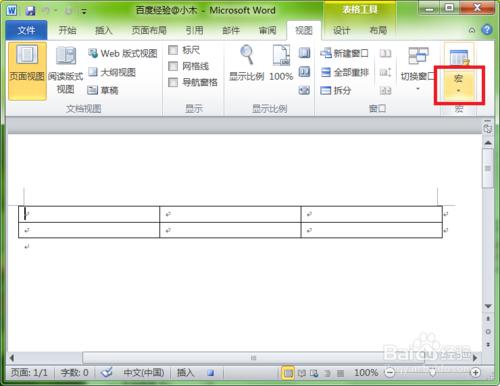Click the Page Width zoom icon
Image resolution: width=500 pixels, height=386 pixels.
(x=304, y=90)
